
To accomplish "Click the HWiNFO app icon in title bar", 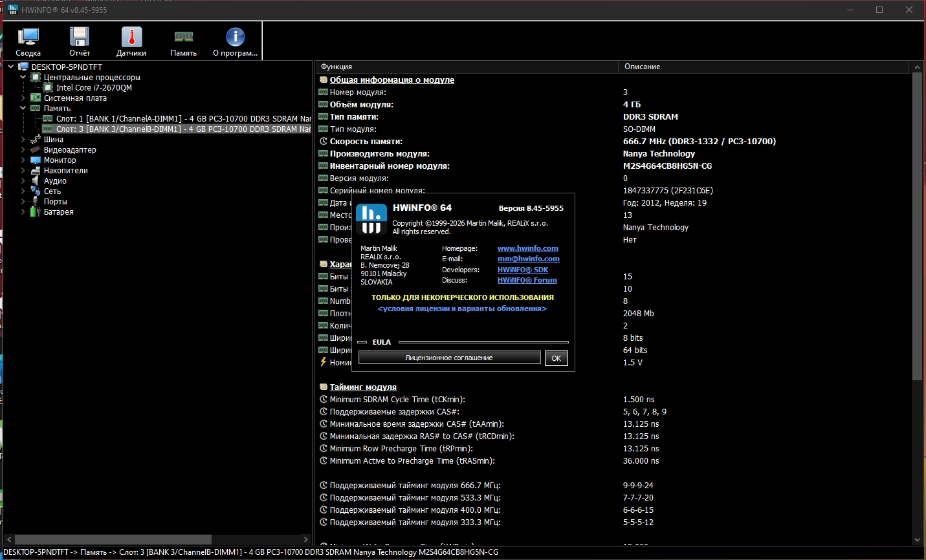I will point(12,10).
